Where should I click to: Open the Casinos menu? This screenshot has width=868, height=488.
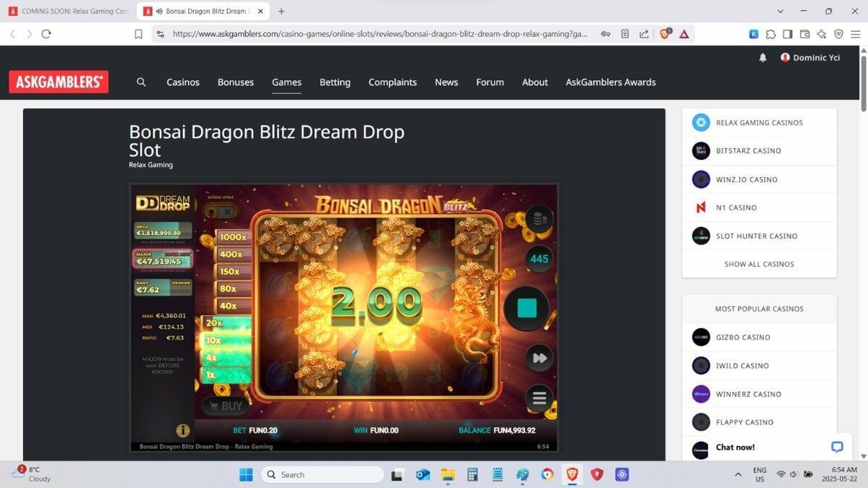tap(183, 82)
